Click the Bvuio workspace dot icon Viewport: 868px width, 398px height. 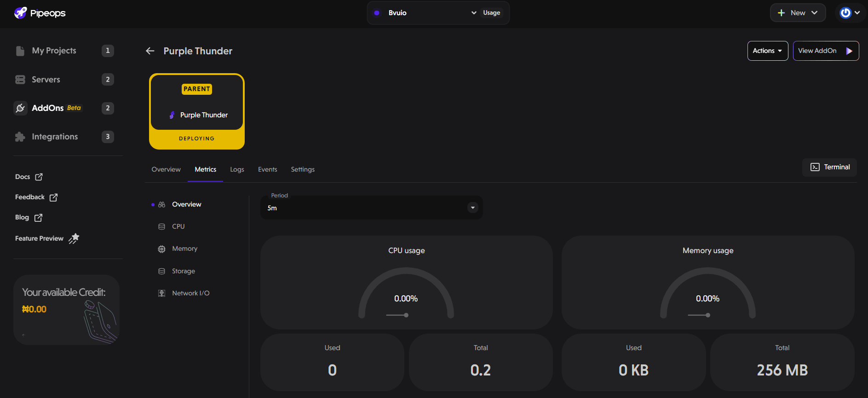tap(377, 13)
